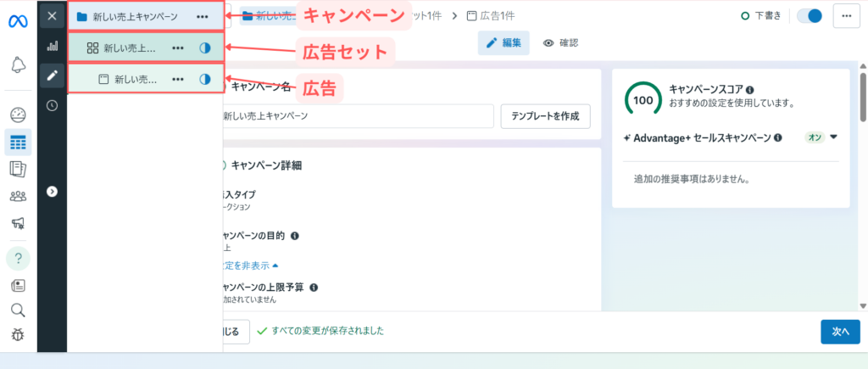This screenshot has height=369, width=868.
Task: Click the キャンペーン詳細 section heading
Action: [267, 165]
